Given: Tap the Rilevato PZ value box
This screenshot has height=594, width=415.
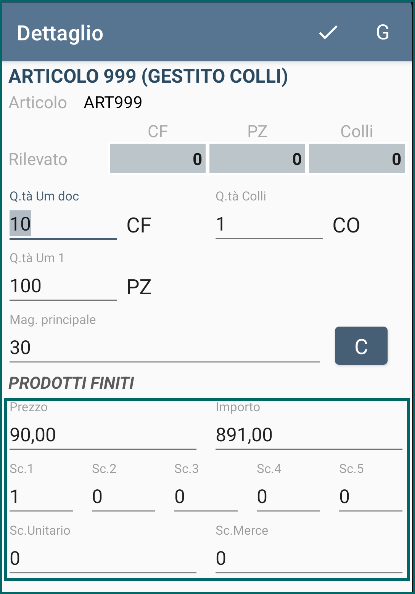Looking at the screenshot, I should coord(257,159).
